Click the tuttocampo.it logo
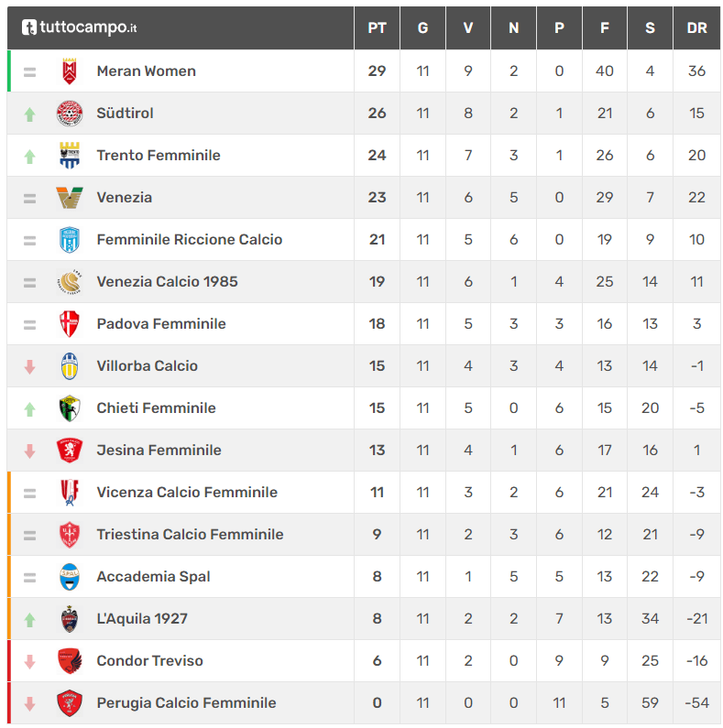Image resolution: width=723 pixels, height=728 pixels. click(x=80, y=27)
